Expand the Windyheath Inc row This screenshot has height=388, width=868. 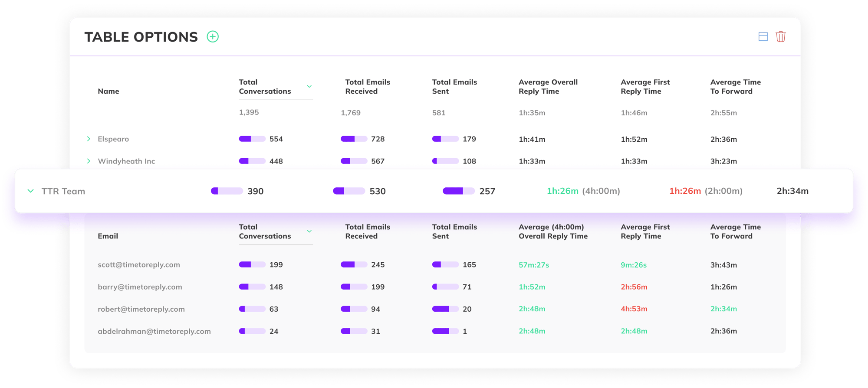tap(89, 161)
